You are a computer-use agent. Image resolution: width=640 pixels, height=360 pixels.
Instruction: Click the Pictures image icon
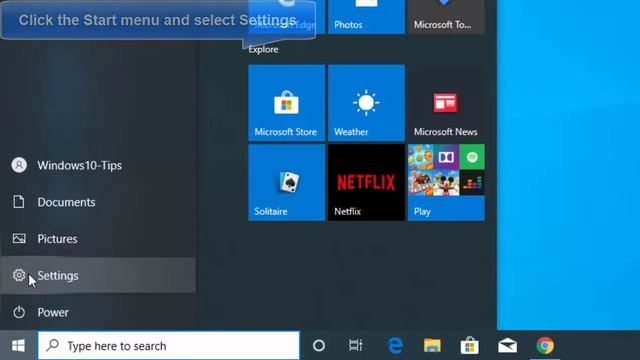19,238
